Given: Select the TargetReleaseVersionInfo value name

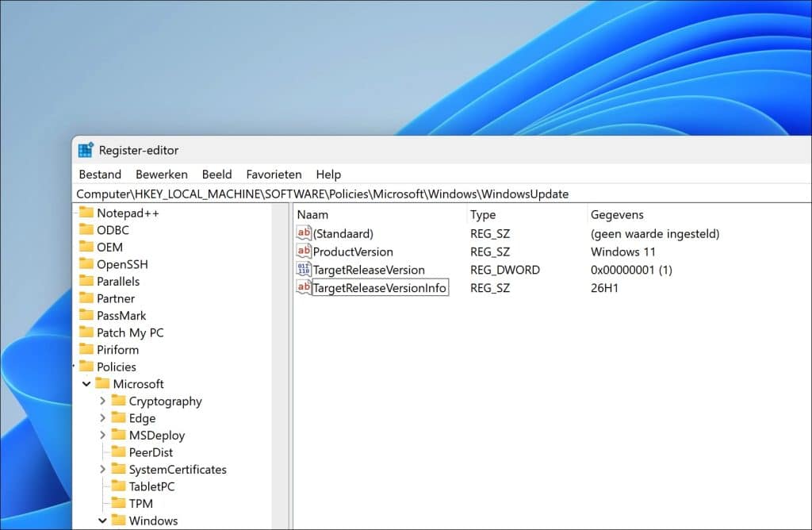Looking at the screenshot, I should 380,288.
